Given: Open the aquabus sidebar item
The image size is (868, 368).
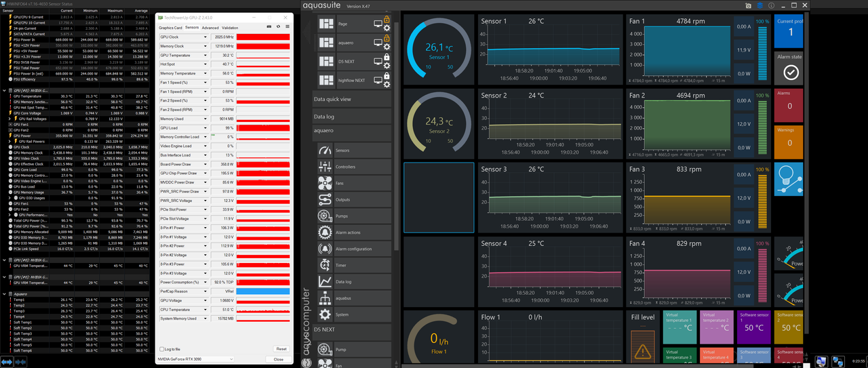Looking at the screenshot, I should (x=354, y=298).
